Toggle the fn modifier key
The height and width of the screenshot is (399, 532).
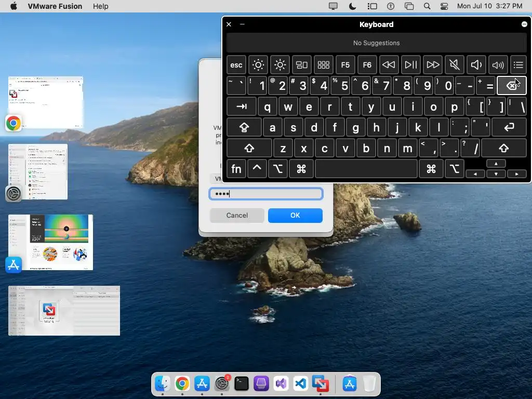(236, 169)
